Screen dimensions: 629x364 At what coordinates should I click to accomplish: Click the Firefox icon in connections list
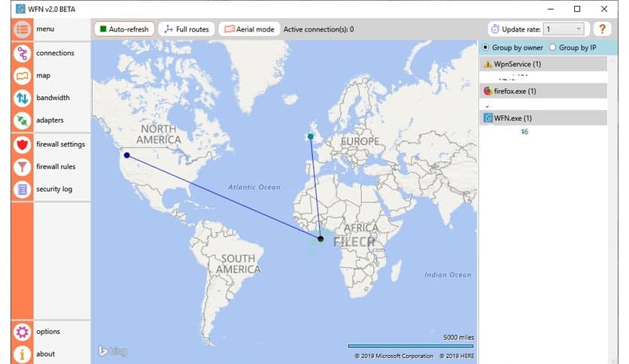(x=488, y=91)
